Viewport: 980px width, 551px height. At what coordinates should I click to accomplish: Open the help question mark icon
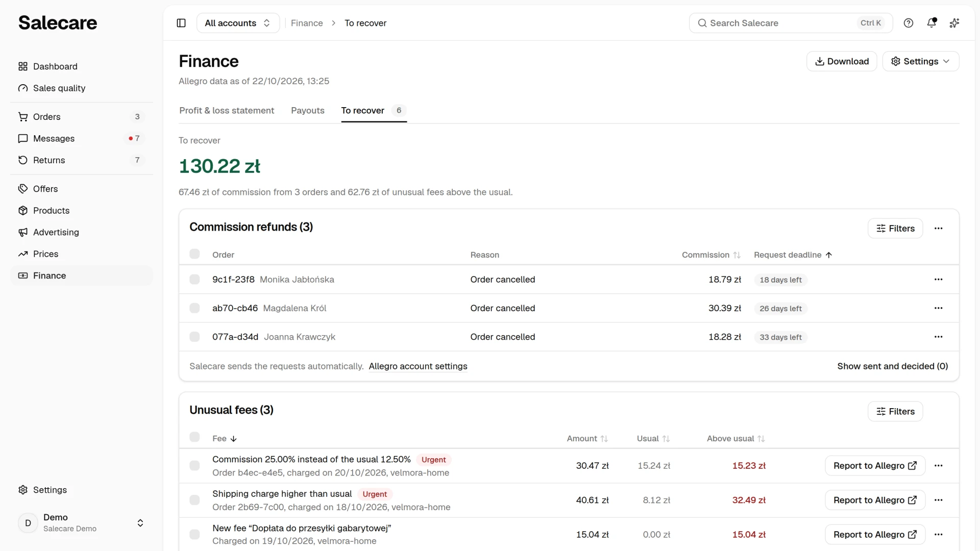(x=909, y=23)
